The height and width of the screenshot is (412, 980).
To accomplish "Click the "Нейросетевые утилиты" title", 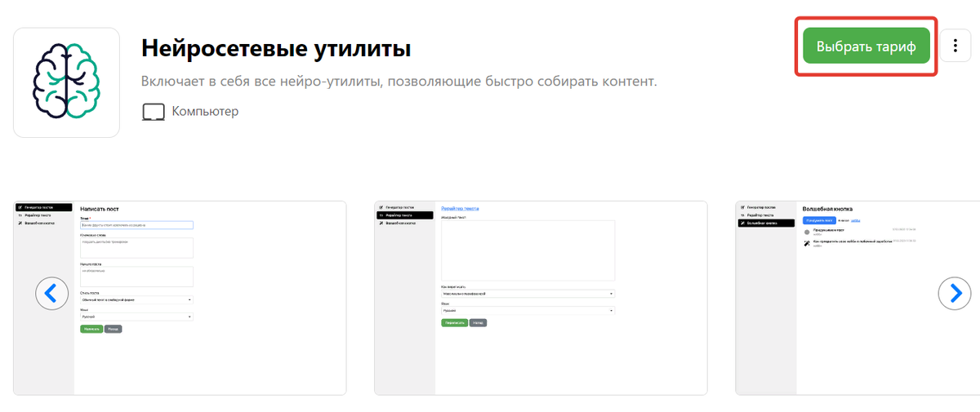I will (x=276, y=49).
